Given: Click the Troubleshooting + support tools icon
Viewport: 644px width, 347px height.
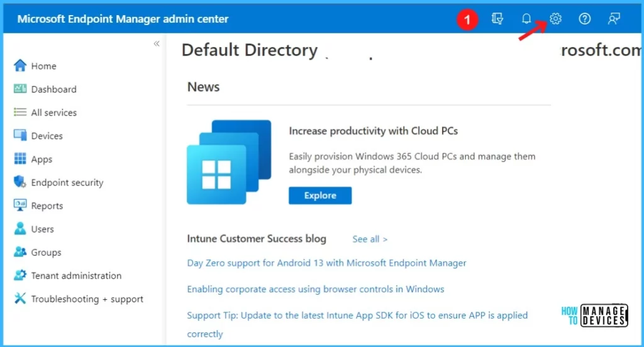Looking at the screenshot, I should coord(20,298).
